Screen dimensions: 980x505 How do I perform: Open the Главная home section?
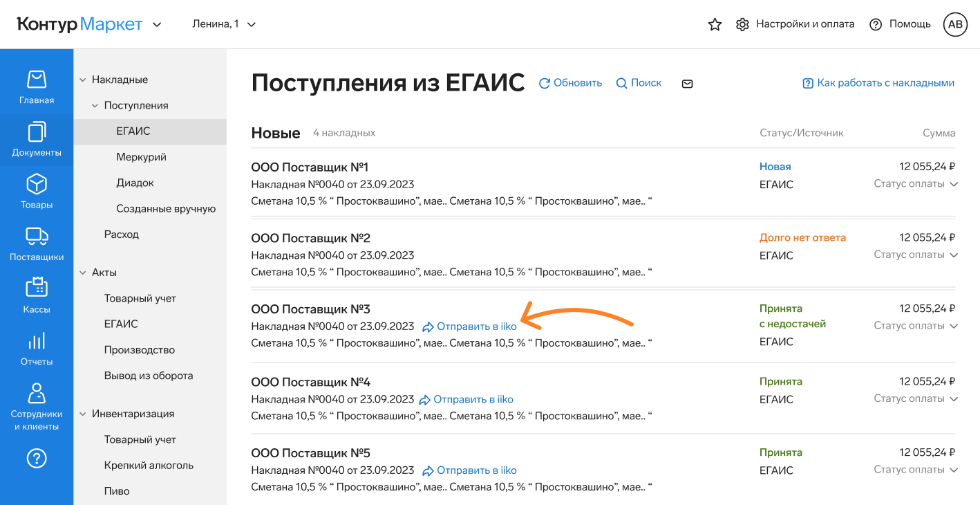pos(37,86)
